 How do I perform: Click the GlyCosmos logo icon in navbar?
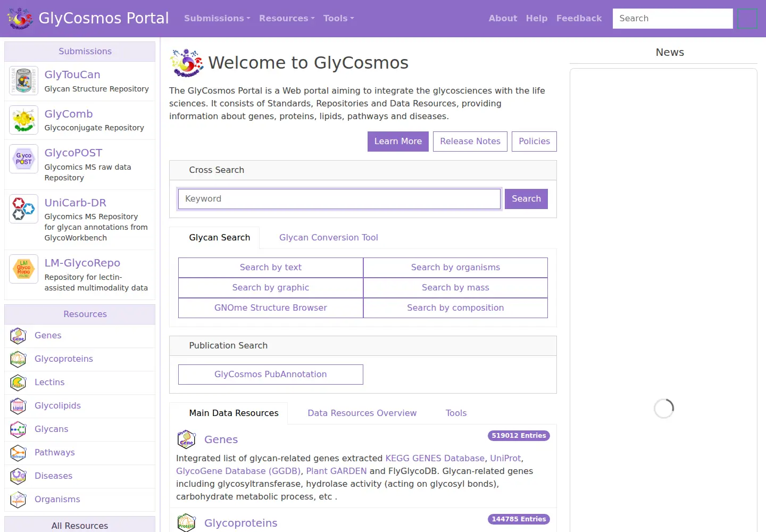20,19
